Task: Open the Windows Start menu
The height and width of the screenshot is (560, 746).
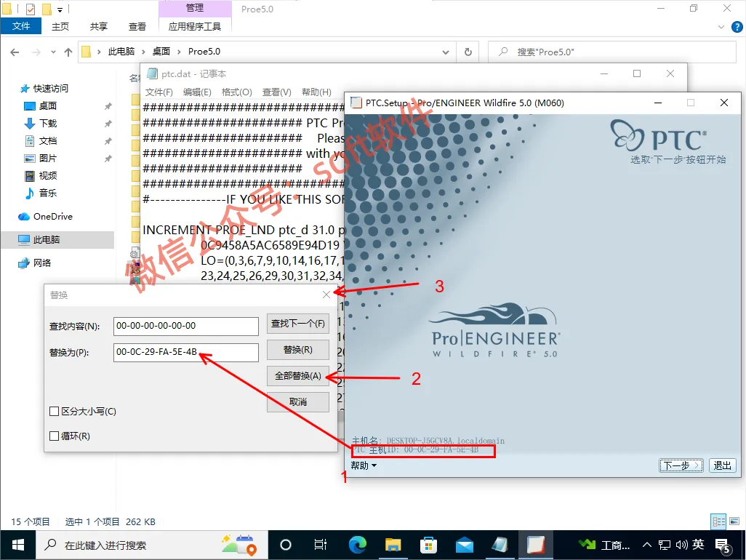Action: [17, 545]
